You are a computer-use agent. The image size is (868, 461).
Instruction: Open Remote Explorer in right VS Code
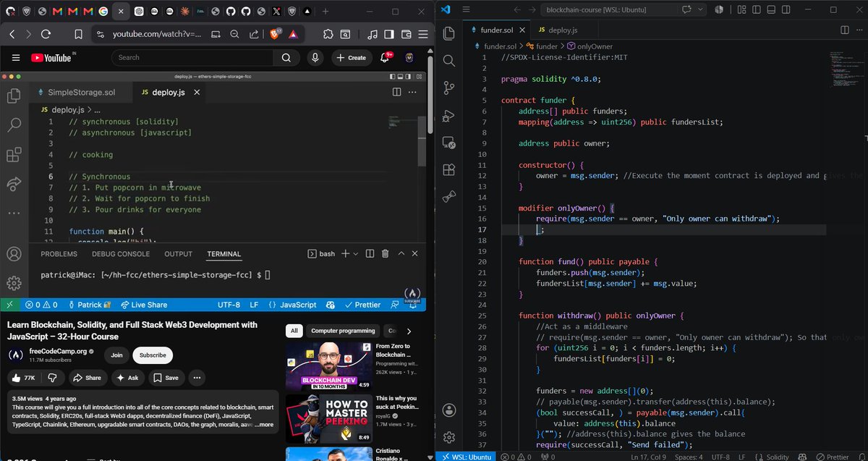448,143
